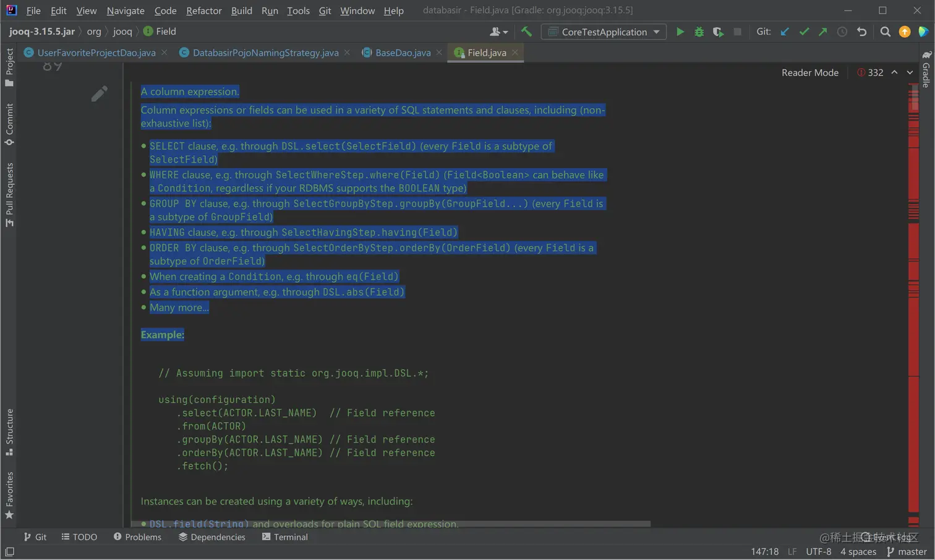Screen dimensions: 935x560
Task: Build the project with the hammer icon
Action: tap(526, 32)
